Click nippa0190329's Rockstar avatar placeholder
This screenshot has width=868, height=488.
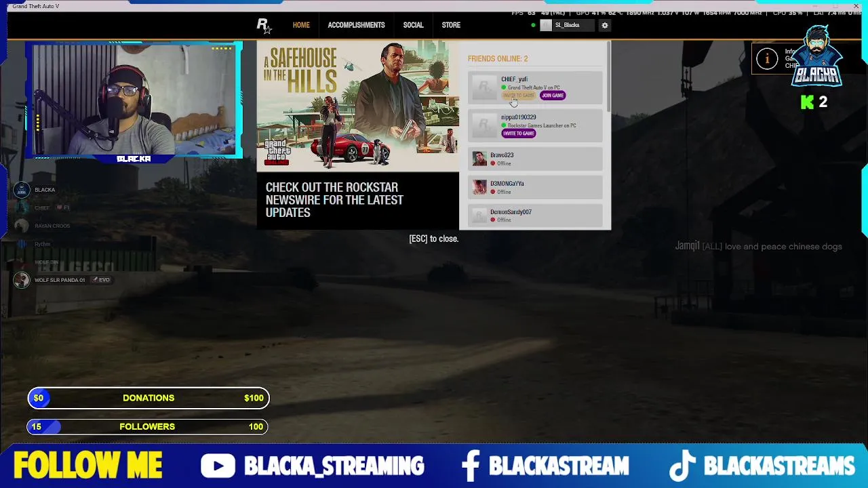click(x=484, y=125)
